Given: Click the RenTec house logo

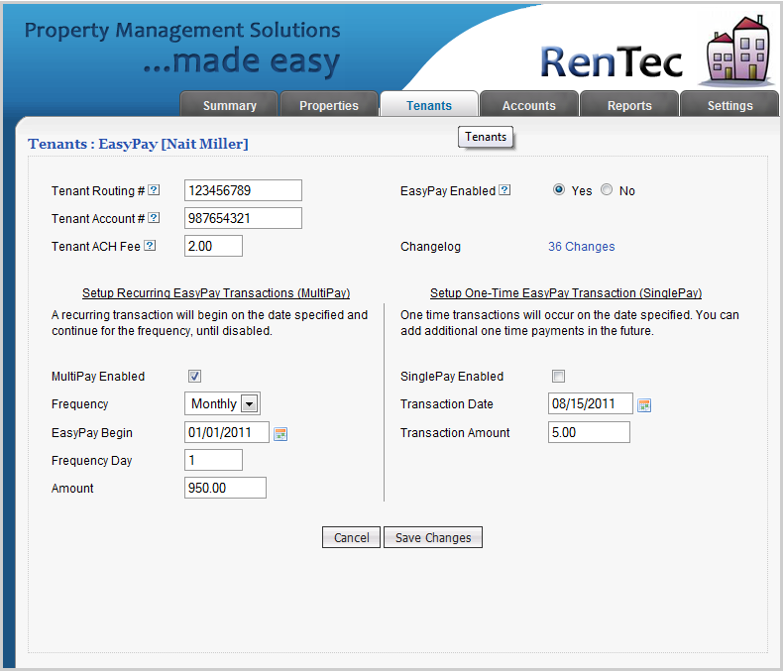Looking at the screenshot, I should (x=738, y=50).
